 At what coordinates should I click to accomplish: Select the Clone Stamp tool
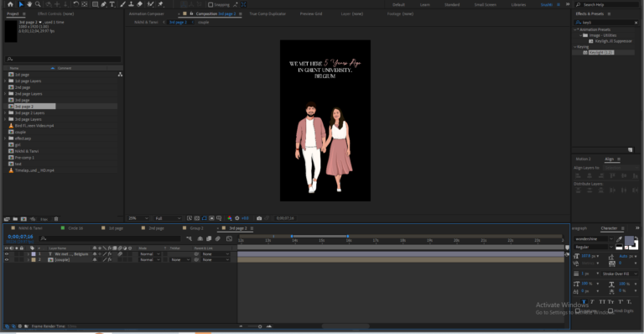(x=131, y=4)
